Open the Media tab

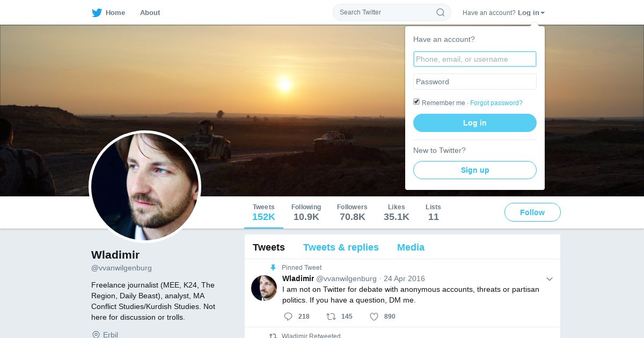pos(411,247)
